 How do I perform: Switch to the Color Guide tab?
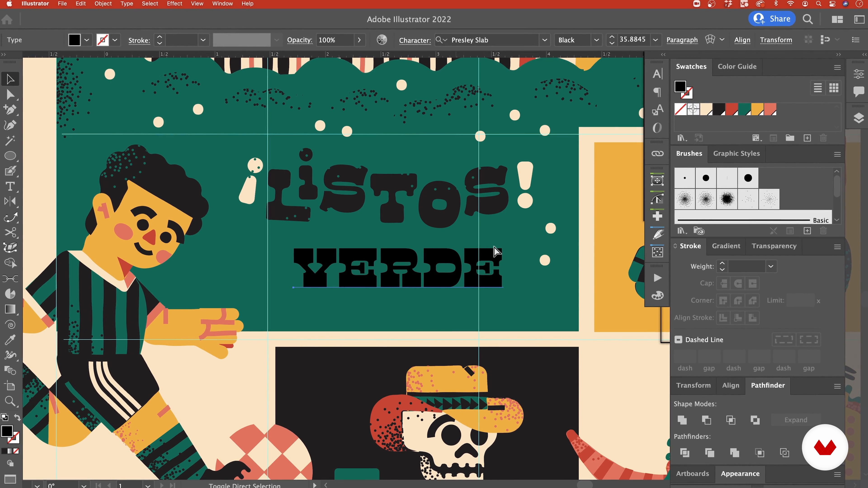737,66
